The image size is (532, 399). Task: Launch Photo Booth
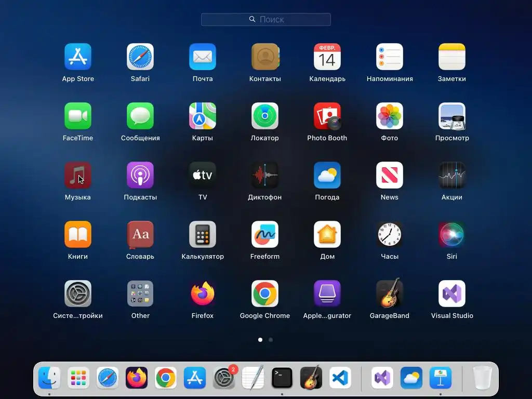(327, 116)
